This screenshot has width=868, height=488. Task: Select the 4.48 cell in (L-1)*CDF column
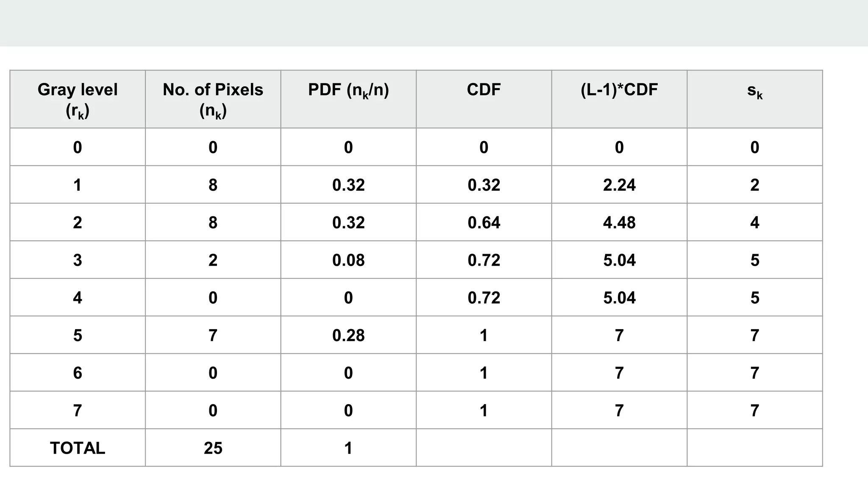click(619, 222)
